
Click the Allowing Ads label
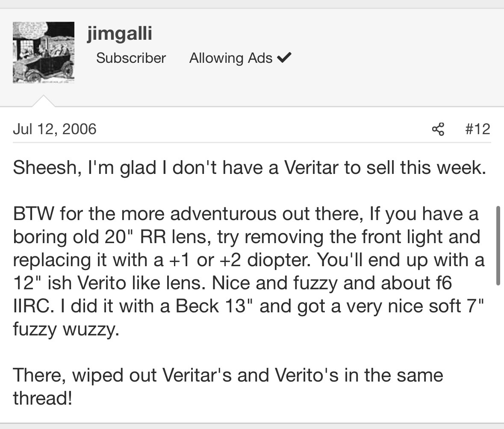(231, 58)
